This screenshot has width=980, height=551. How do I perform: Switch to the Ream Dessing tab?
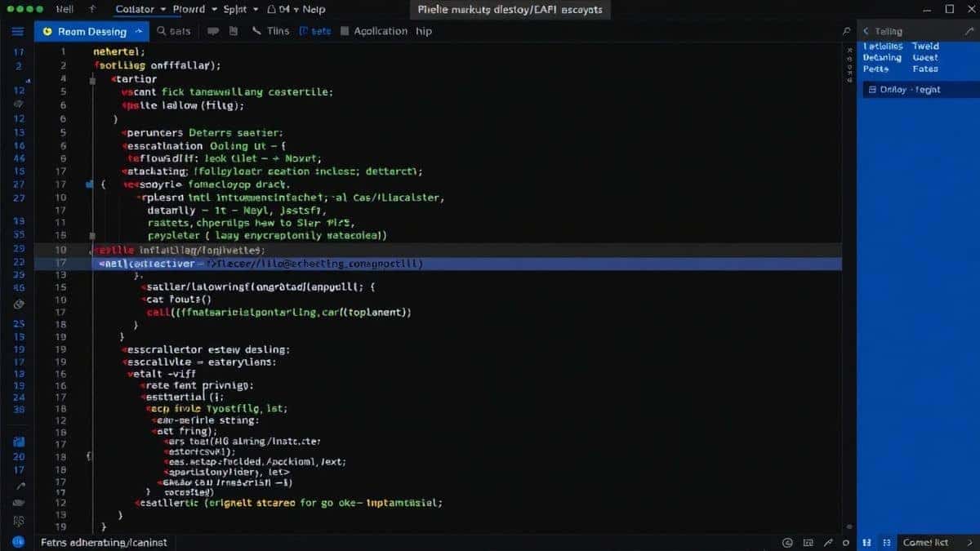point(91,31)
